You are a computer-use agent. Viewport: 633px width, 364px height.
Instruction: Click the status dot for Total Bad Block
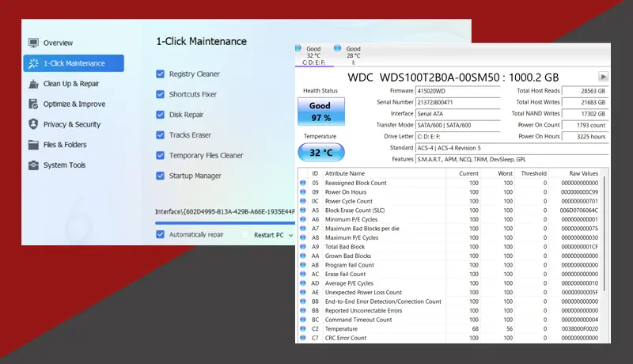tap(303, 247)
